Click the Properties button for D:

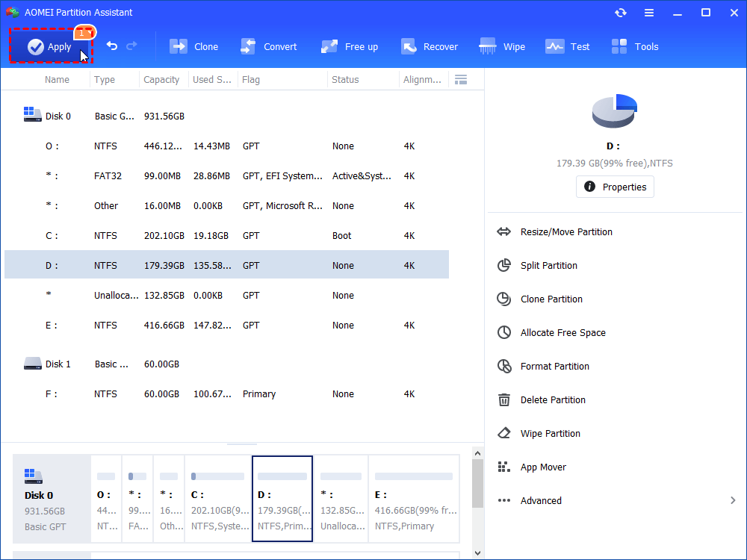pyautogui.click(x=615, y=187)
